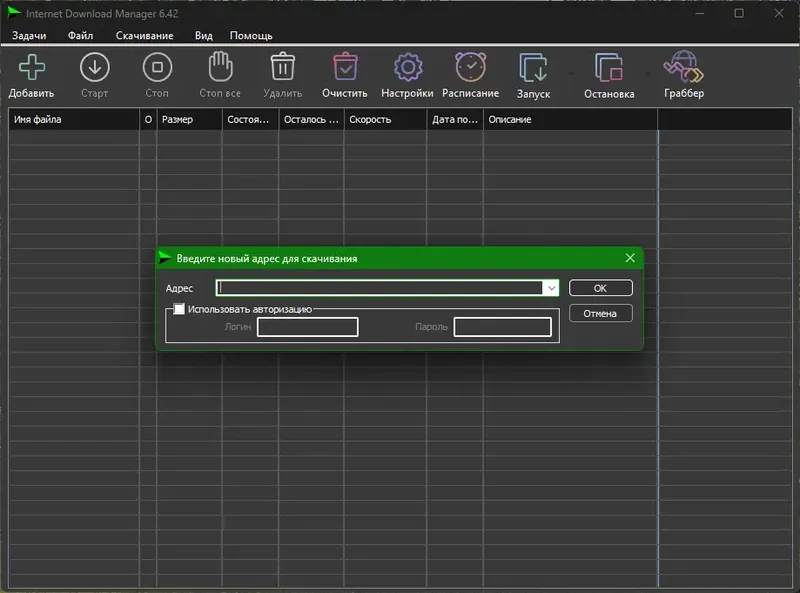
Task: Click the Пароль input field
Action: point(503,327)
